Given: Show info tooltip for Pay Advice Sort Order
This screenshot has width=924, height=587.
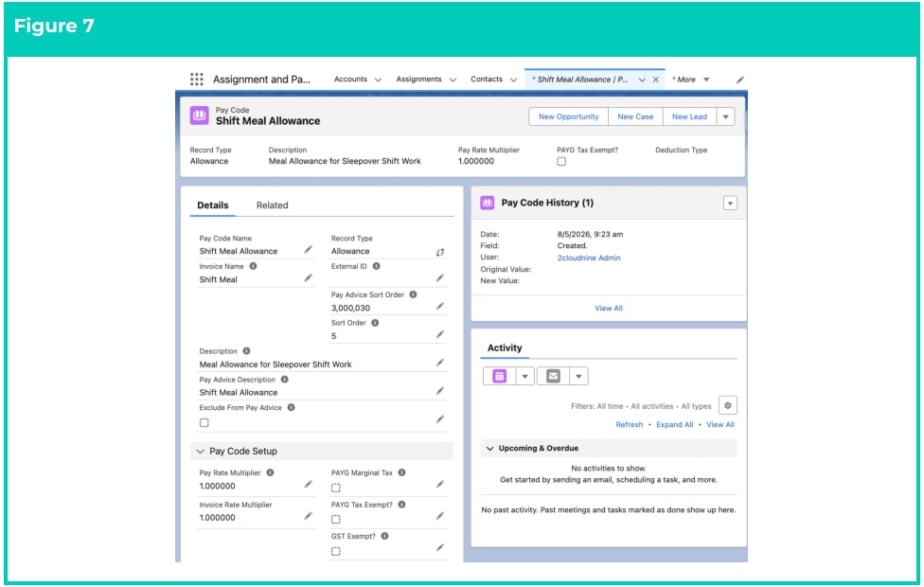Looking at the screenshot, I should [413, 294].
